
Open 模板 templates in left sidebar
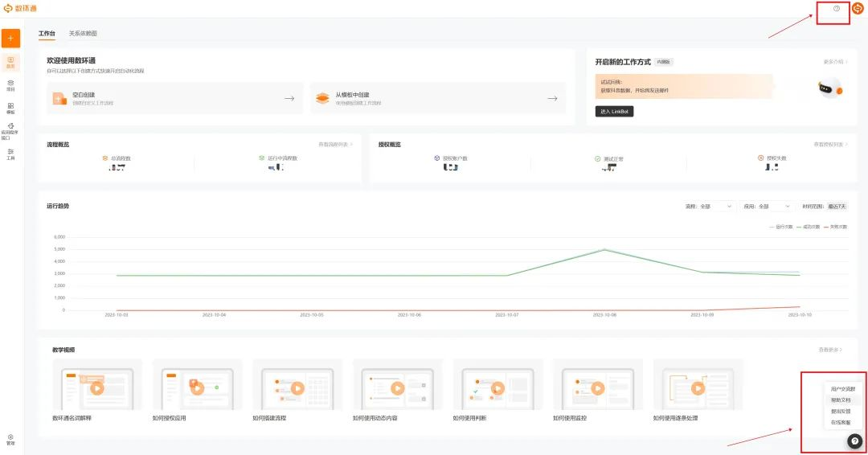(x=10, y=109)
